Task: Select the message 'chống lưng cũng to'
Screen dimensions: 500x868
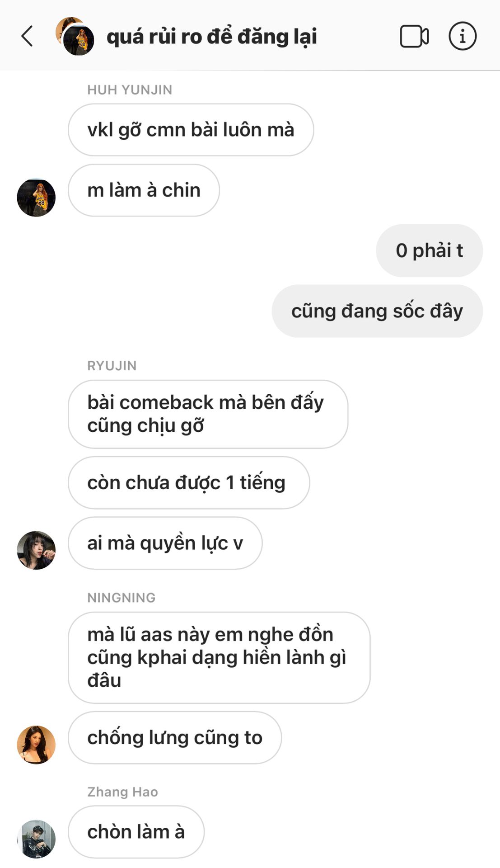Action: point(175,737)
